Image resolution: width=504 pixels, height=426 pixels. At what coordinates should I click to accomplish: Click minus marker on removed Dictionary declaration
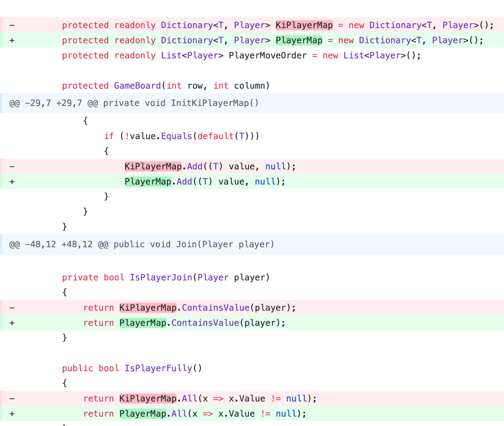(x=12, y=25)
